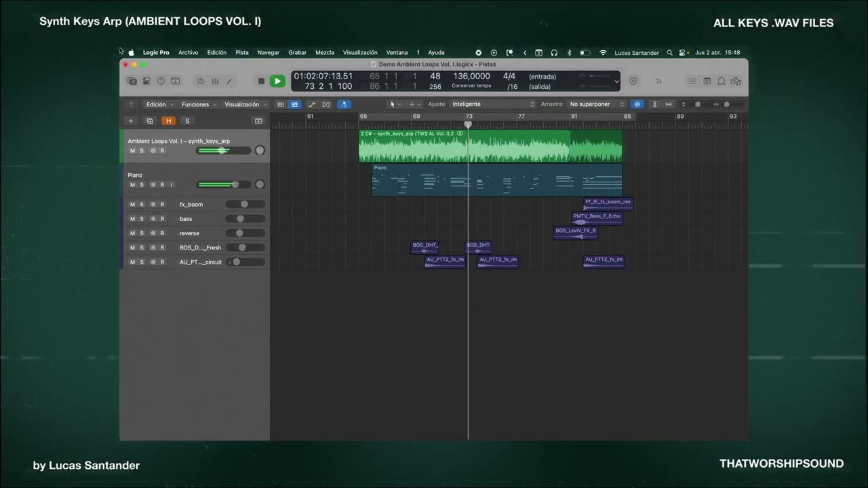Freeze the fx_boom track snowflake
The width and height of the screenshot is (868, 488).
pyautogui.click(x=153, y=204)
